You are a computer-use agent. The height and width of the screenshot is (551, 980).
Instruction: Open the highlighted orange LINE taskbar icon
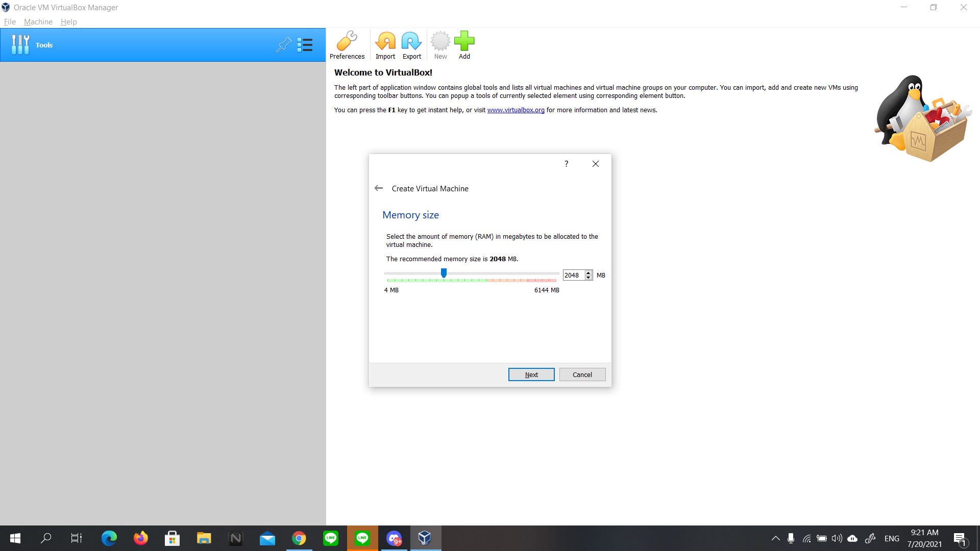pyautogui.click(x=362, y=538)
